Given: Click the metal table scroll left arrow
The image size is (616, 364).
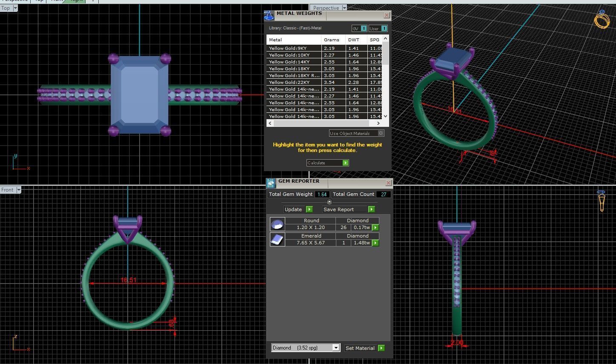Looking at the screenshot, I should pyautogui.click(x=270, y=123).
